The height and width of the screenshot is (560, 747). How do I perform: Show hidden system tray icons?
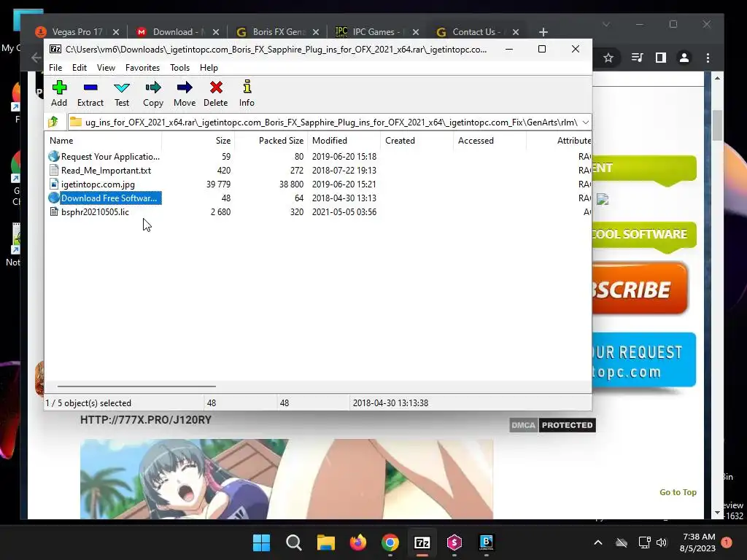tap(598, 542)
